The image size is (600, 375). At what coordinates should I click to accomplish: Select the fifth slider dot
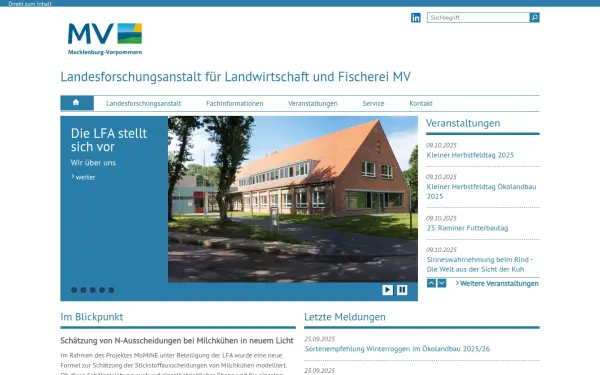111,290
